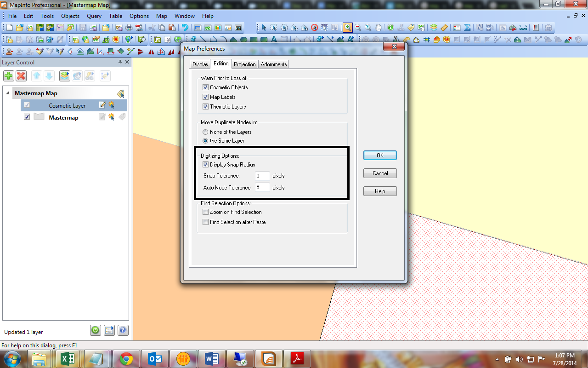Click the label tag icon beside Mastermap Map
The image size is (588, 368).
[121, 93]
